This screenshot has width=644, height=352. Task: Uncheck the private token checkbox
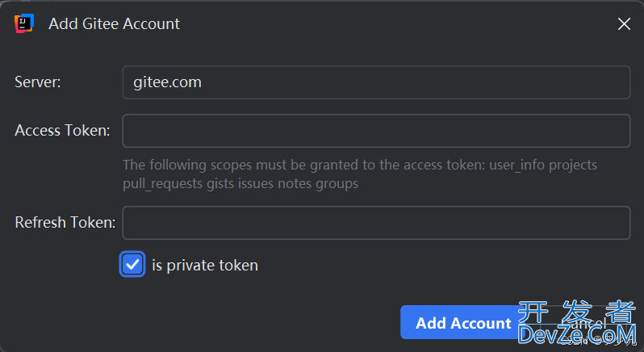(x=132, y=265)
